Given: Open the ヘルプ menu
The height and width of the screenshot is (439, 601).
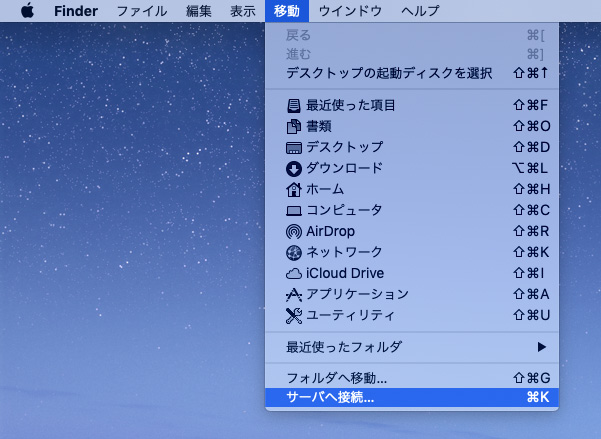Looking at the screenshot, I should point(420,11).
